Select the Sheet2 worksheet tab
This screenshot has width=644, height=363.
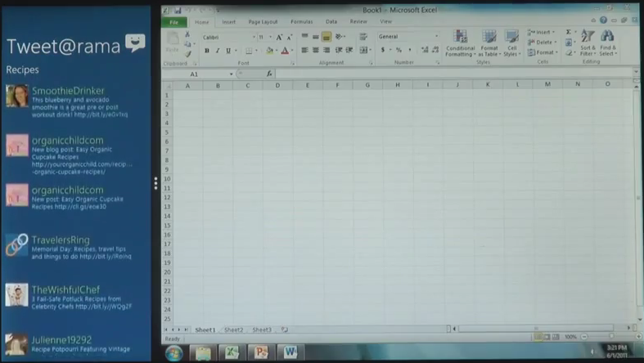point(234,329)
